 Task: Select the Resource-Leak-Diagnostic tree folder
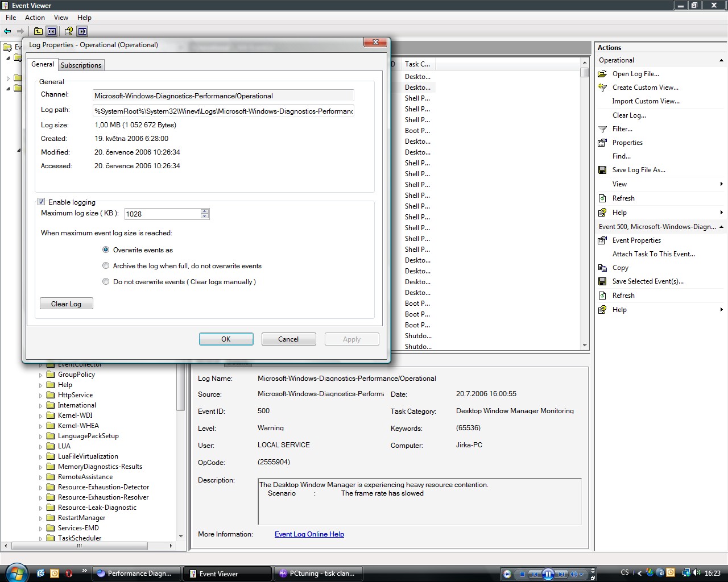97,508
